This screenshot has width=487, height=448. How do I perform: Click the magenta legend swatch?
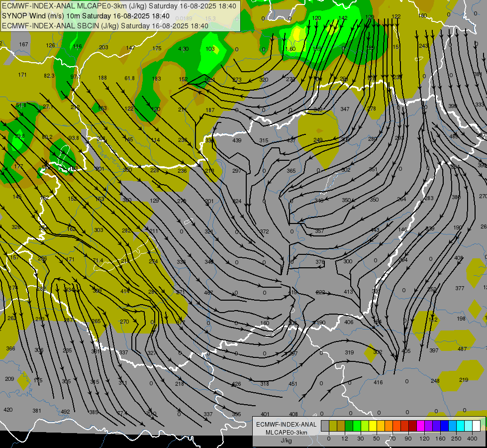click(421, 426)
